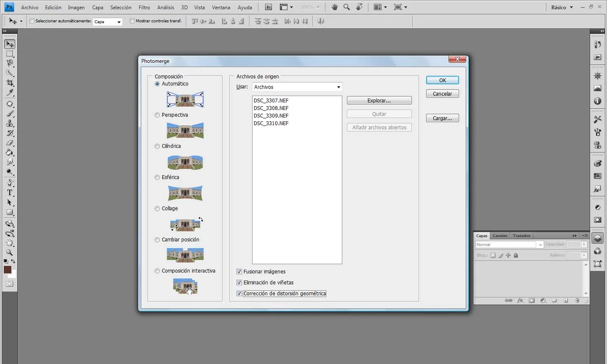The height and width of the screenshot is (364, 607).
Task: Open the Capa auto-select dropdown
Action: point(107,21)
